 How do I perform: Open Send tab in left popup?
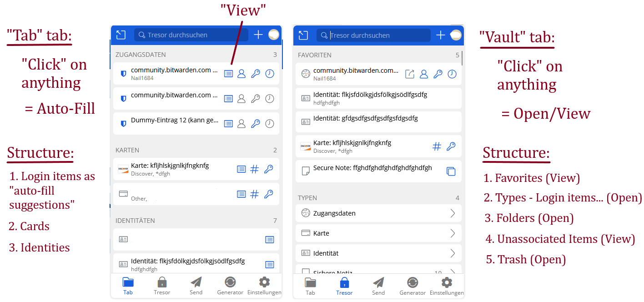click(x=196, y=286)
